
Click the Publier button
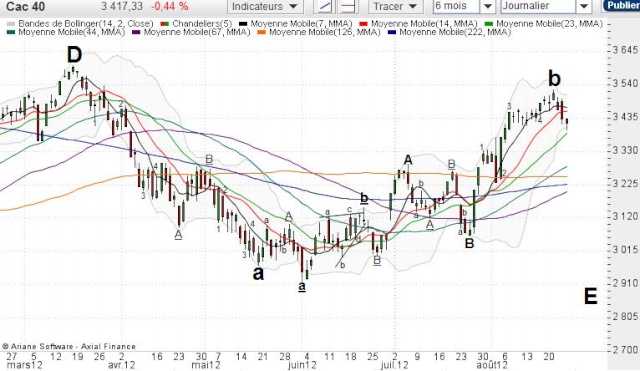coord(622,5)
